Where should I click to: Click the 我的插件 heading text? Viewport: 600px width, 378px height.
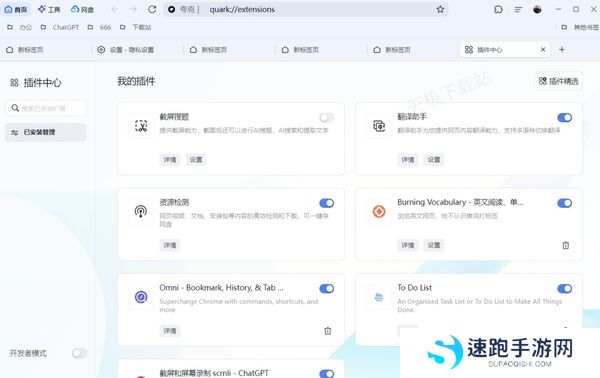pyautogui.click(x=136, y=81)
